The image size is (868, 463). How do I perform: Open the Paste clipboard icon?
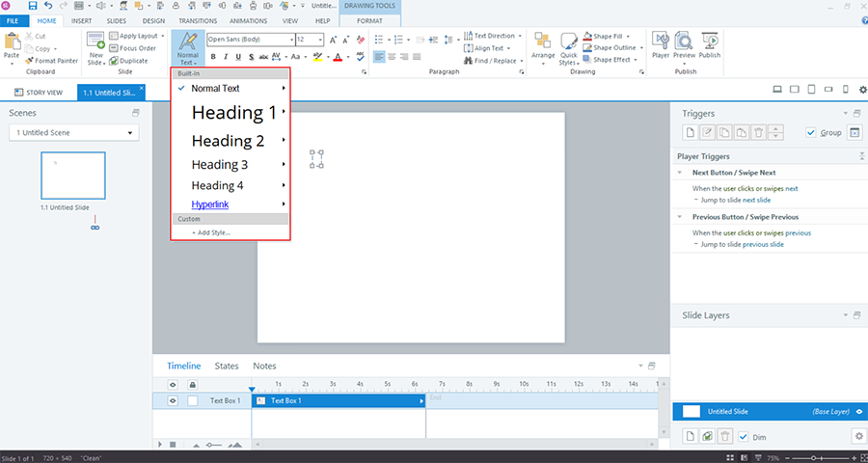click(x=12, y=42)
